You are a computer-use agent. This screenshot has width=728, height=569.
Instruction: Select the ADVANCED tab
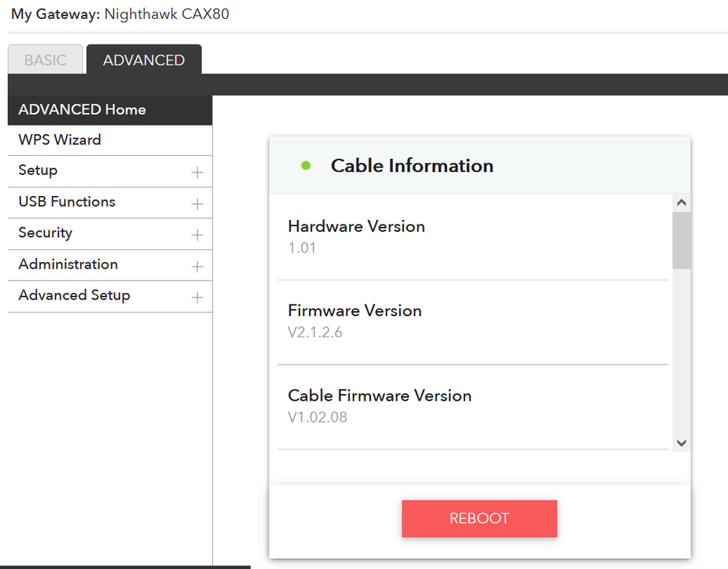[144, 60]
